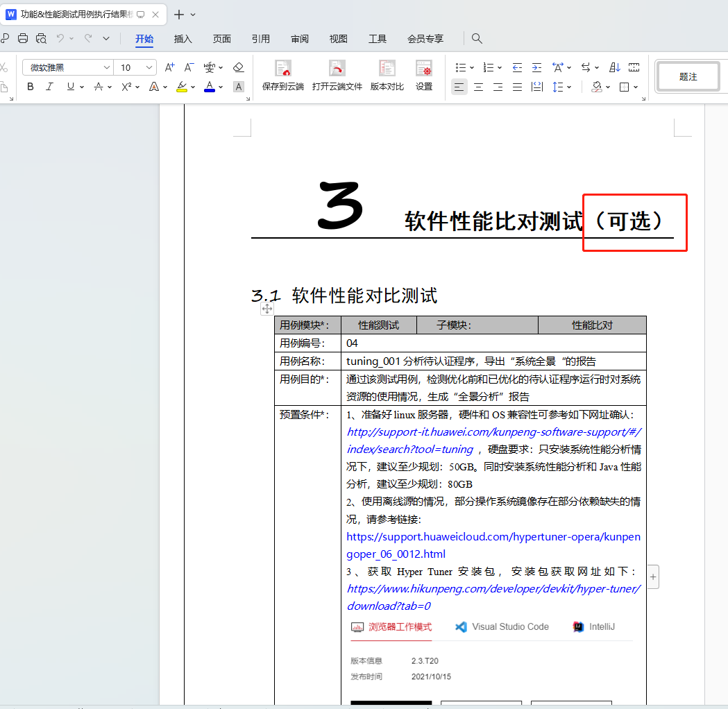Click the Print icon in quick access bar

coord(23,39)
